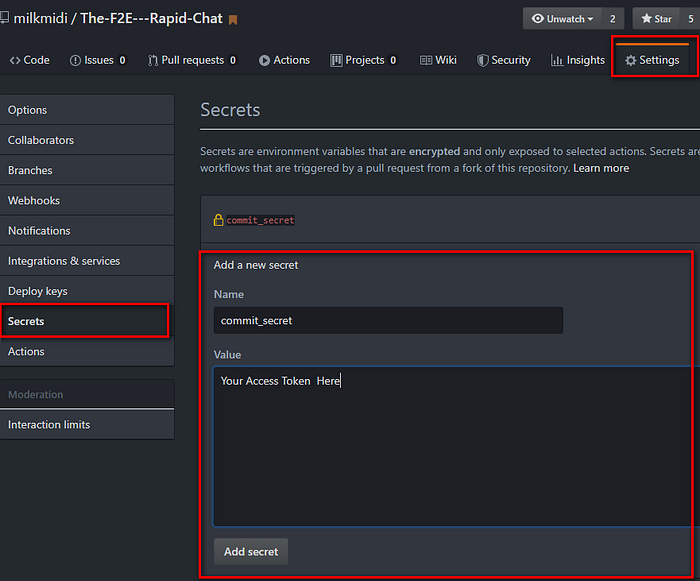
Task: Select the Settings tab
Action: (x=652, y=60)
